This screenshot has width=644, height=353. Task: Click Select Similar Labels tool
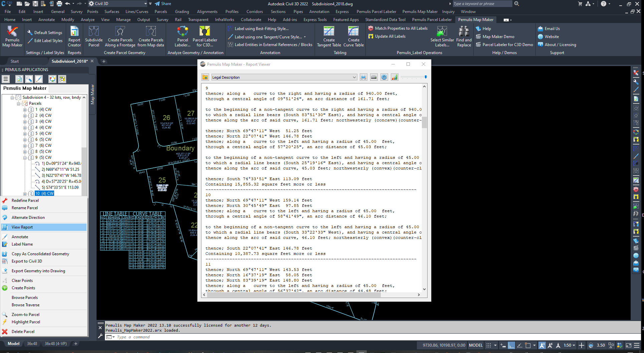pos(442,36)
